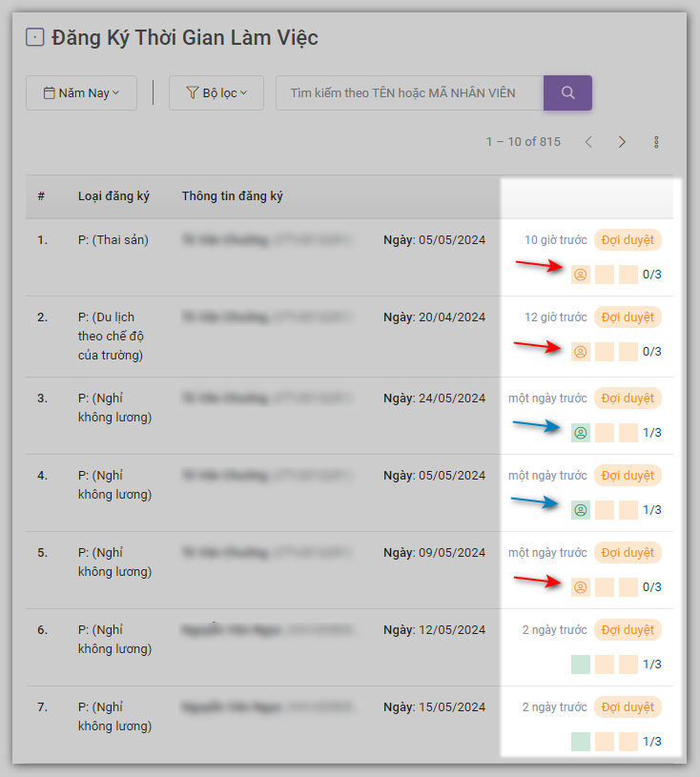Click green approval square in row 7
Image resolution: width=700 pixels, height=777 pixels.
point(580,741)
